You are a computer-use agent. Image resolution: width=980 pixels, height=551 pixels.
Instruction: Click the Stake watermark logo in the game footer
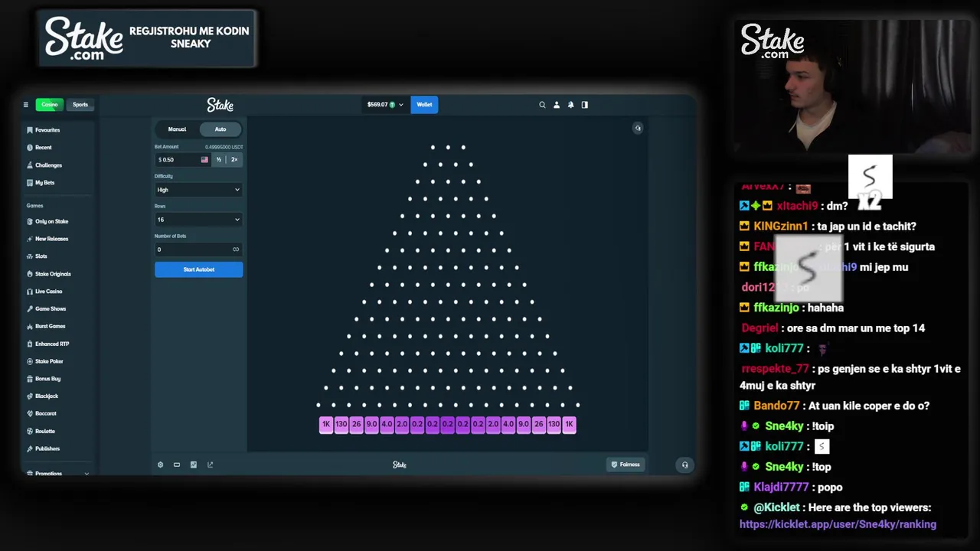point(400,465)
